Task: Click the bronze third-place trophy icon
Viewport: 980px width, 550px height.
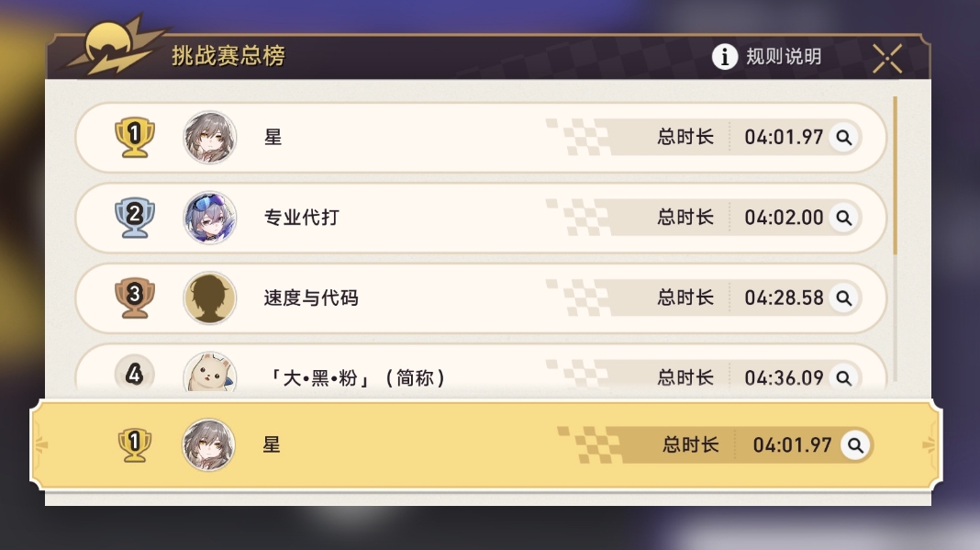Action: (x=135, y=297)
